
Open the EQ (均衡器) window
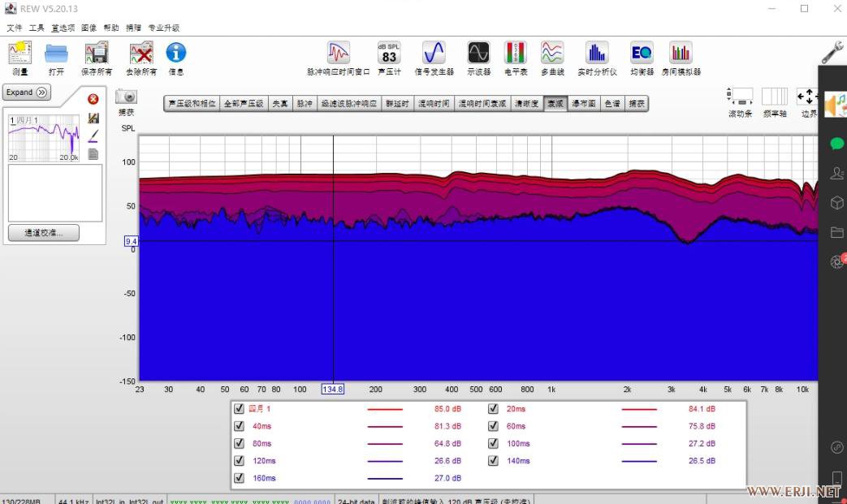(641, 54)
